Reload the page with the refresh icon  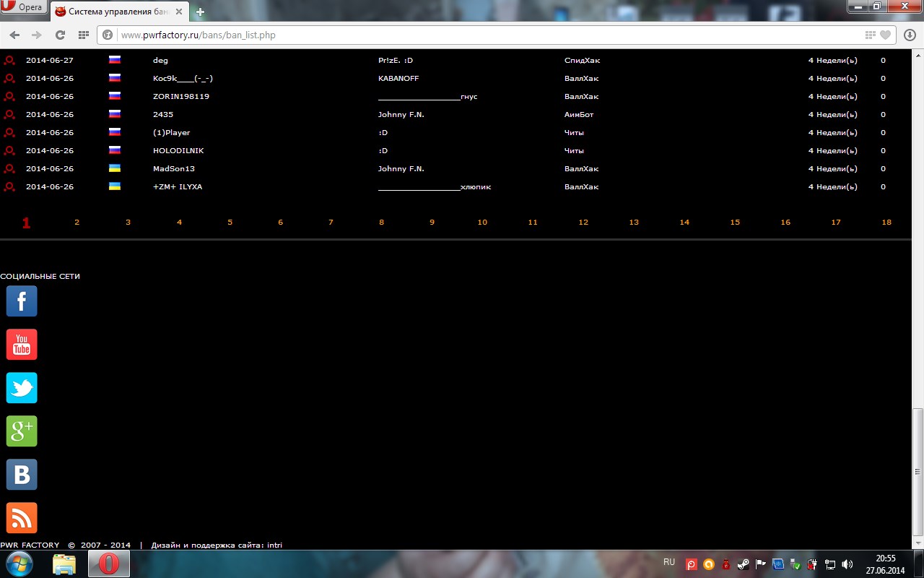click(60, 35)
